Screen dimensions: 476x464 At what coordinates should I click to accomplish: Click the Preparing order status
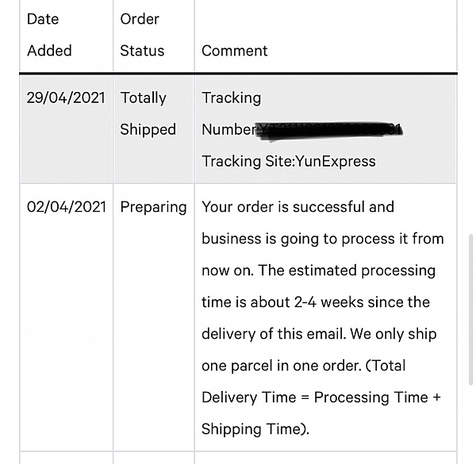pyautogui.click(x=153, y=207)
